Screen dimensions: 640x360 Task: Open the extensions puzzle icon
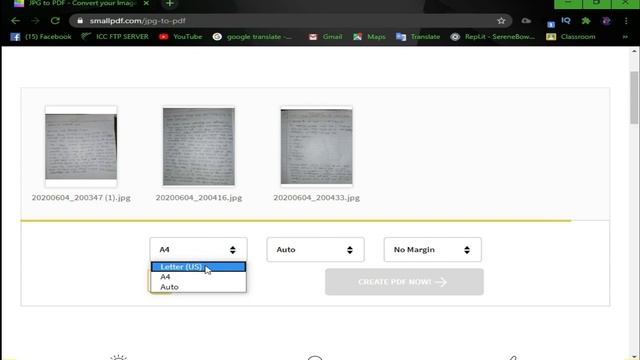[x=586, y=20]
